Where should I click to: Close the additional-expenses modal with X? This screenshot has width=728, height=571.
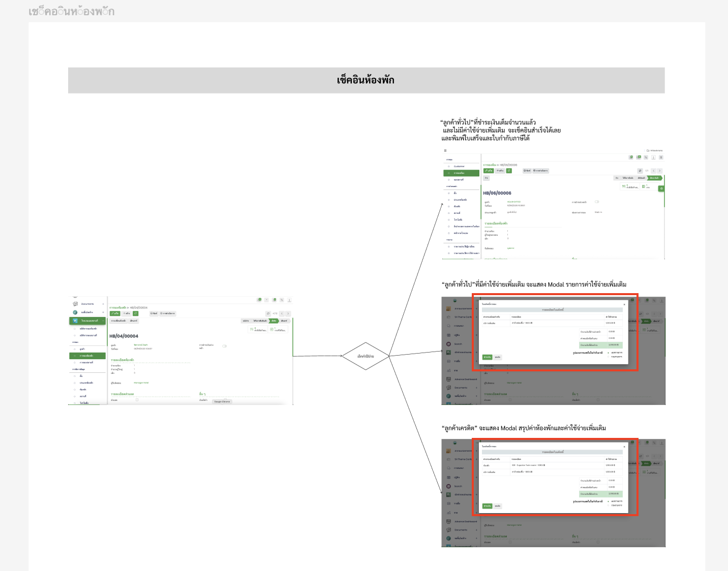(624, 304)
